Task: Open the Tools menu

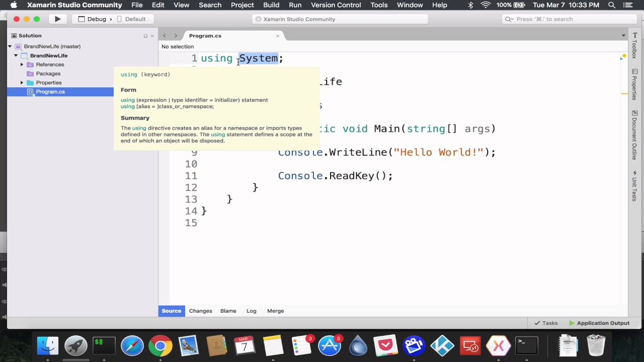Action: (379, 5)
